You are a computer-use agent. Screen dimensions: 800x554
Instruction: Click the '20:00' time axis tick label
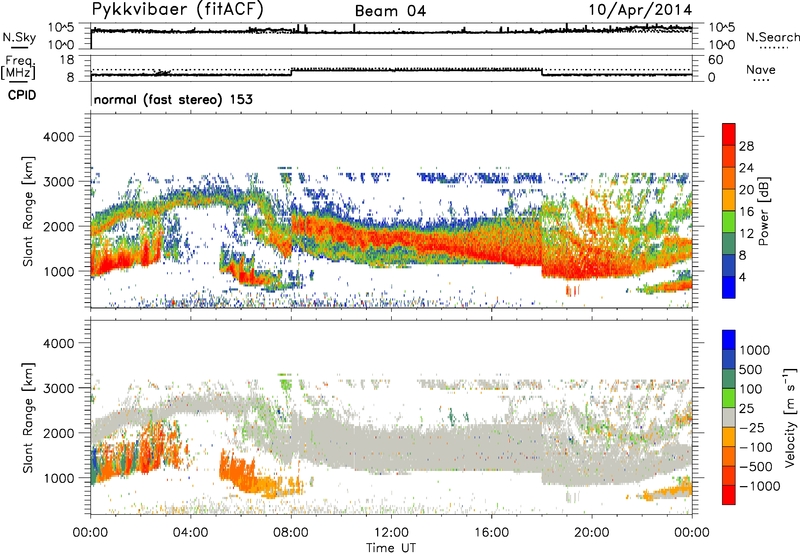point(591,533)
